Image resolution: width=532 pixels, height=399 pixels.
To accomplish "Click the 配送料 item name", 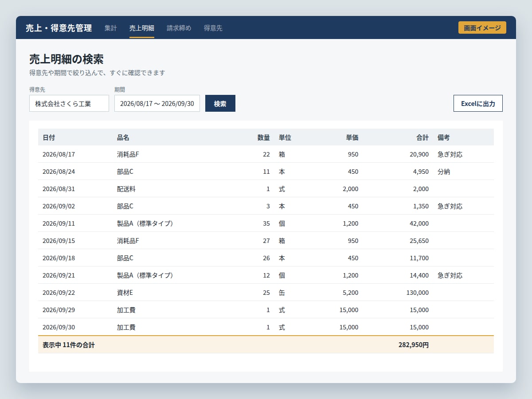I will (126, 189).
